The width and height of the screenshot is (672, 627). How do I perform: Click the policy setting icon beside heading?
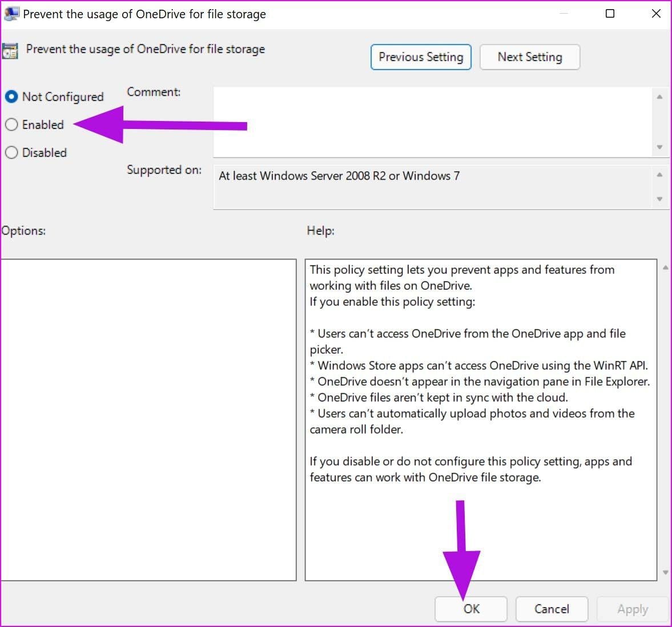[x=10, y=51]
